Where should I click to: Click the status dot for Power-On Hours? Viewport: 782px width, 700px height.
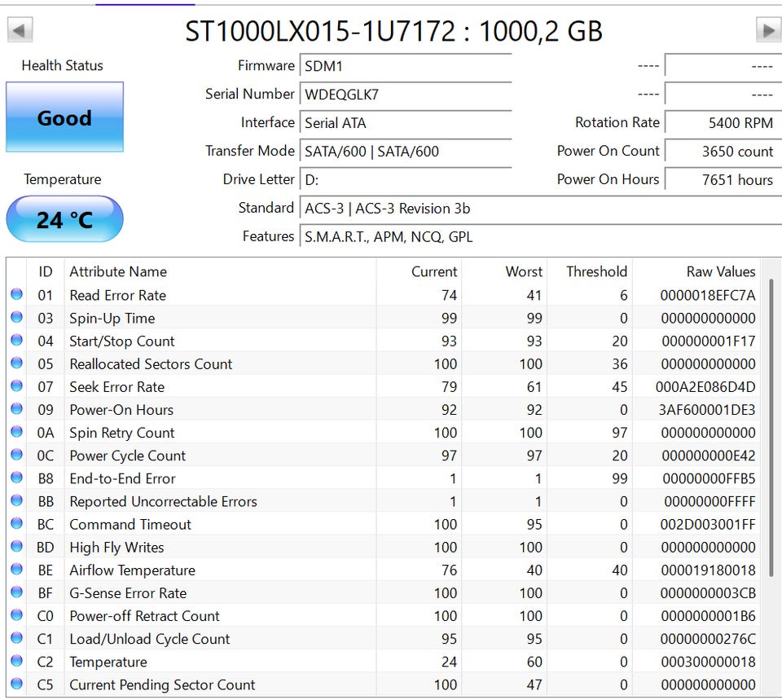[16, 409]
